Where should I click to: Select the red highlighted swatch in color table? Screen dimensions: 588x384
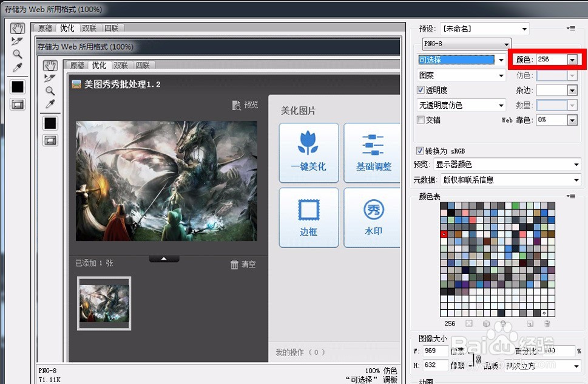[x=444, y=235]
